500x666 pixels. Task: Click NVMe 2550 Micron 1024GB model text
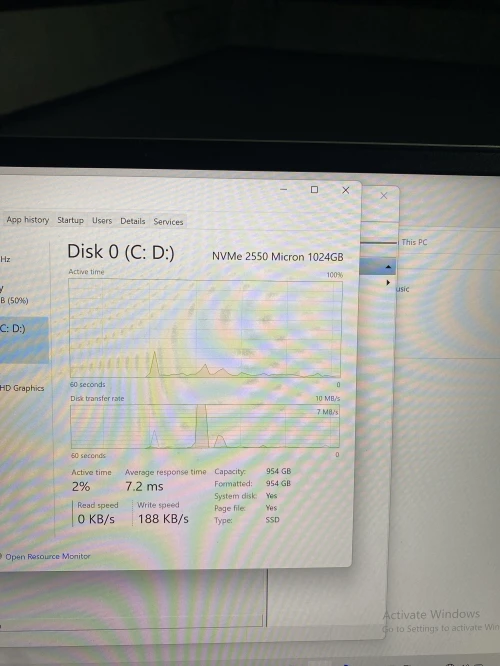coord(277,257)
